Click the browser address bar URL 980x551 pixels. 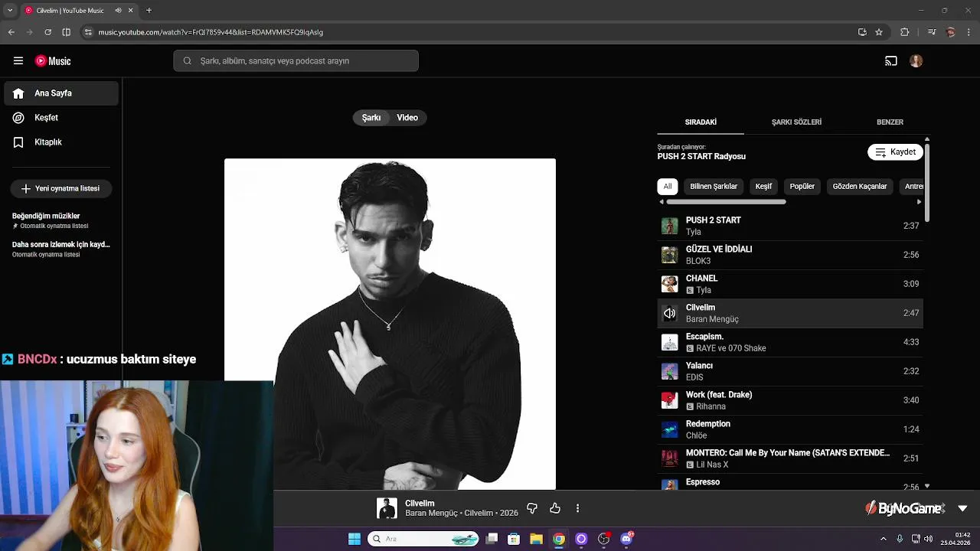click(211, 32)
